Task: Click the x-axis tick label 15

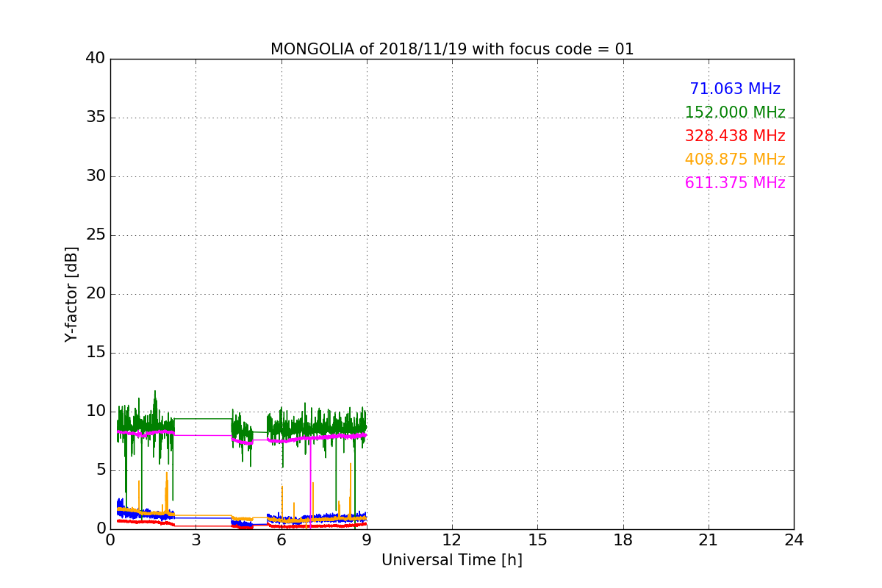Action: [x=537, y=540]
